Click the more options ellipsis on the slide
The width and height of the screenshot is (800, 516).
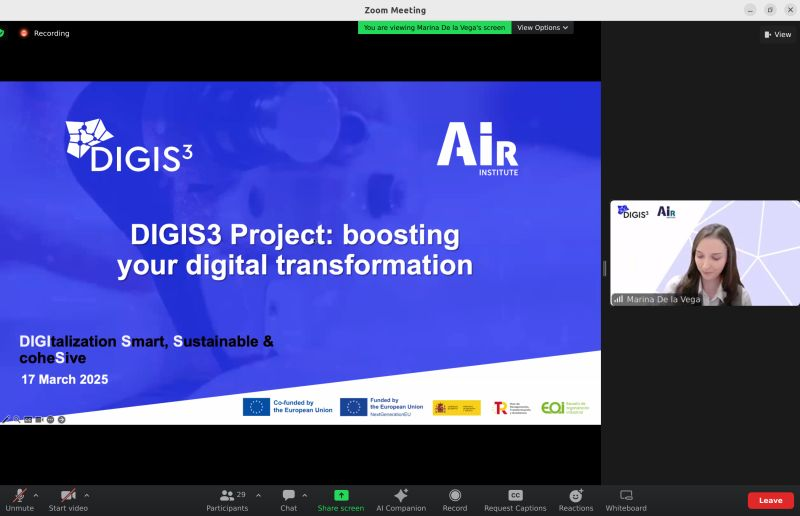pos(51,420)
